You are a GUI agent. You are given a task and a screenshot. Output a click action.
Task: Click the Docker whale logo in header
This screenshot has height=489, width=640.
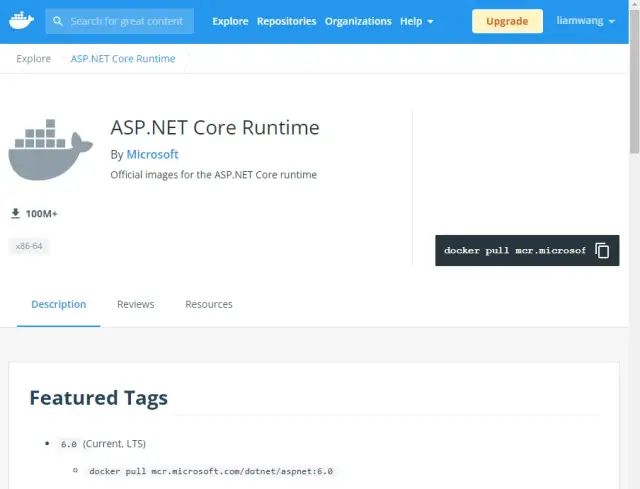coord(21,20)
